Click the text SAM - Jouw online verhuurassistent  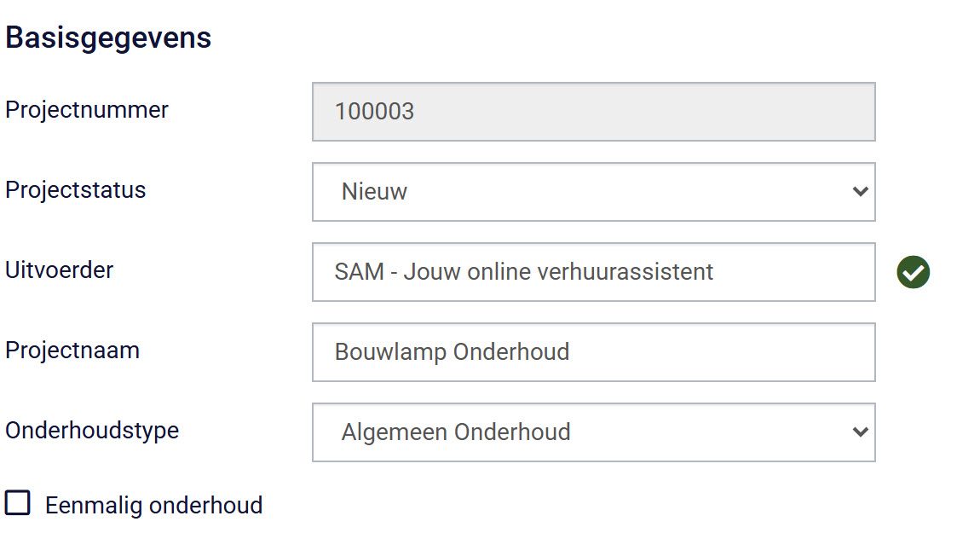(x=524, y=272)
